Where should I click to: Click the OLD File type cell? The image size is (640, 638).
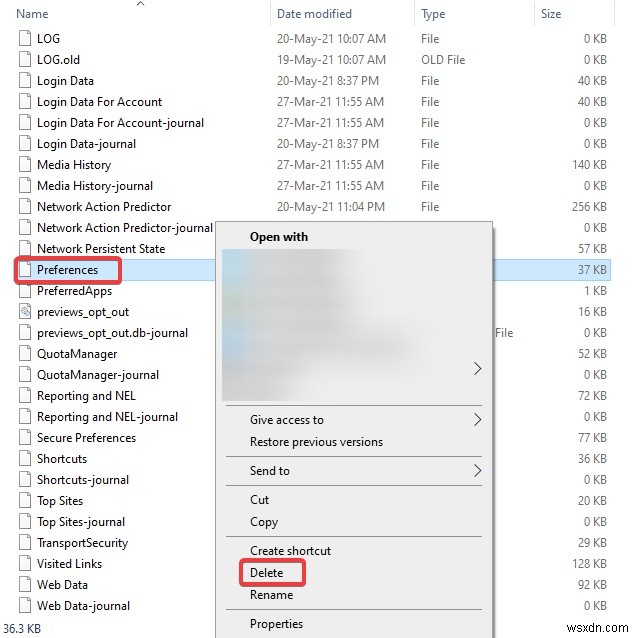click(x=443, y=60)
